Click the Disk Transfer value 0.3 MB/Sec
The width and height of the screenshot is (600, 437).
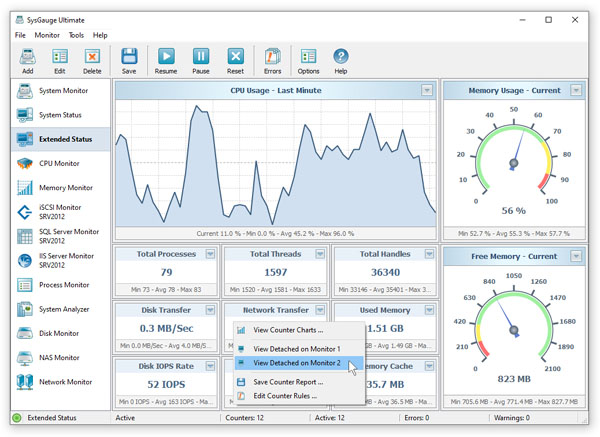[x=166, y=328]
